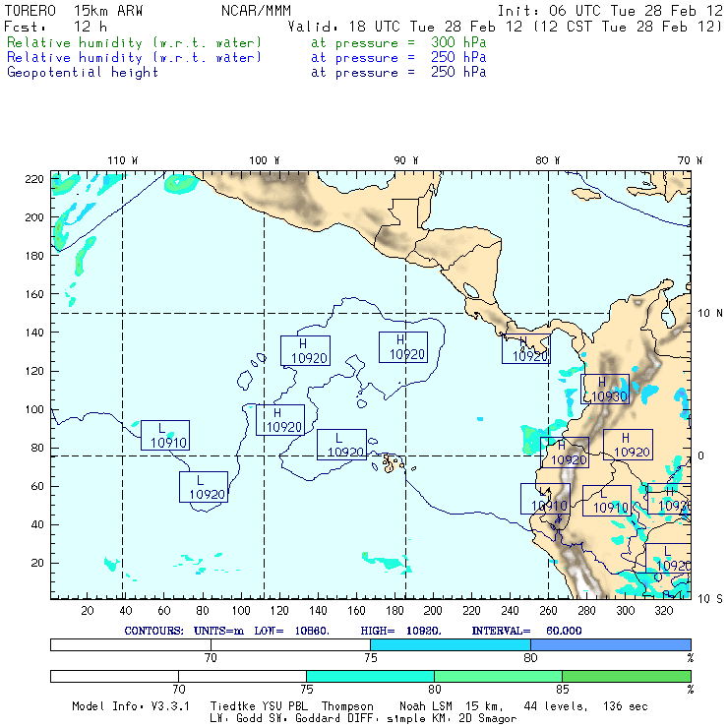Image resolution: width=728 pixels, height=728 pixels.
Task: Click "Thompson" in the model info line
Action: [347, 706]
